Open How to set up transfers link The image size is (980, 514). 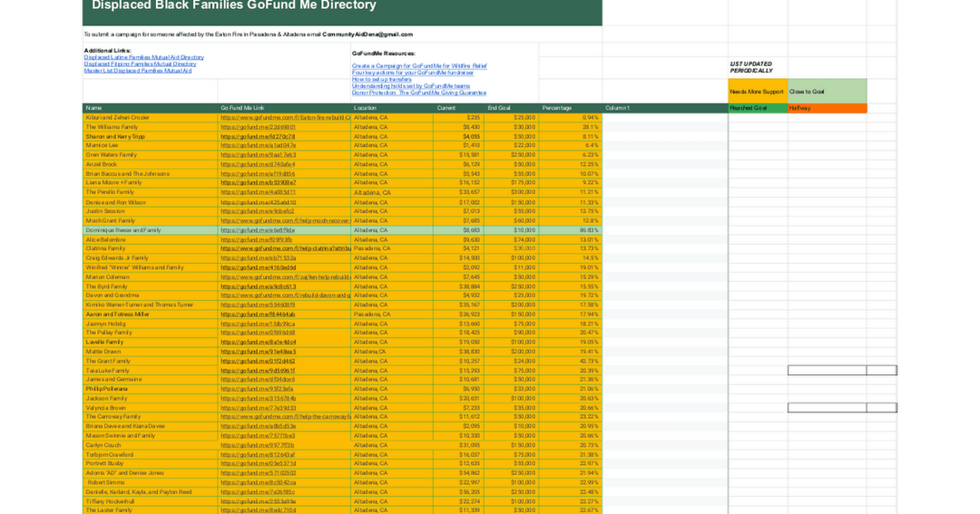click(x=381, y=79)
